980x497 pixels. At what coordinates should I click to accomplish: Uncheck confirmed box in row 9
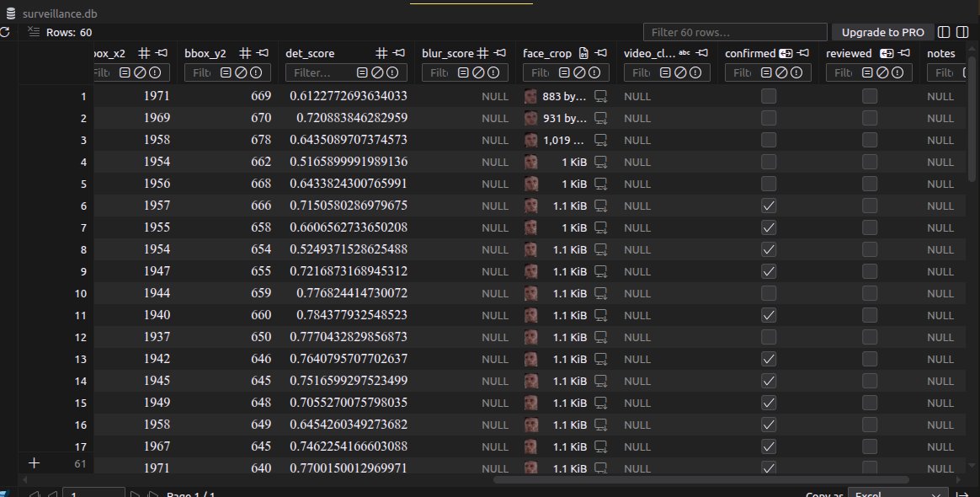[x=769, y=270]
